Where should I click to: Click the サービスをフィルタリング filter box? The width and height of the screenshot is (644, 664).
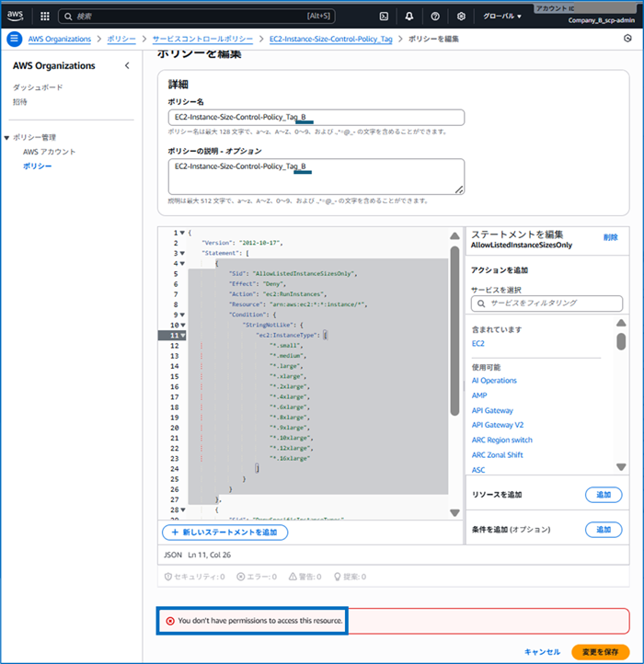coord(547,303)
